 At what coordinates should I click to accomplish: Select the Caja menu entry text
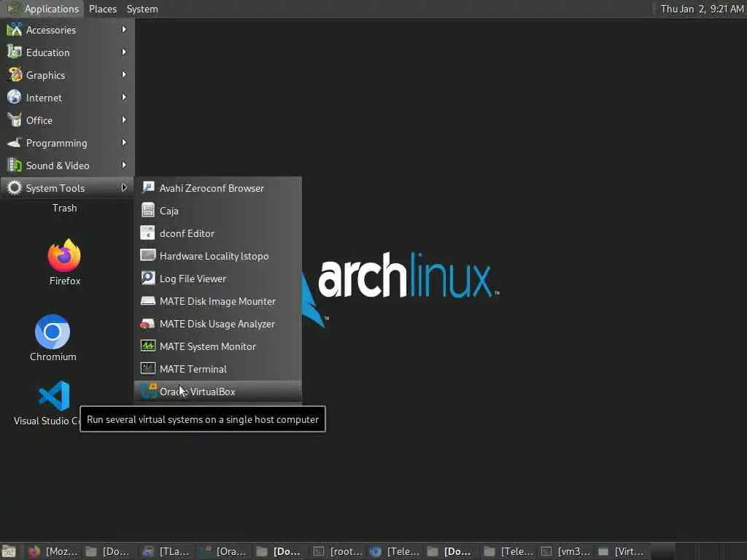tap(169, 211)
